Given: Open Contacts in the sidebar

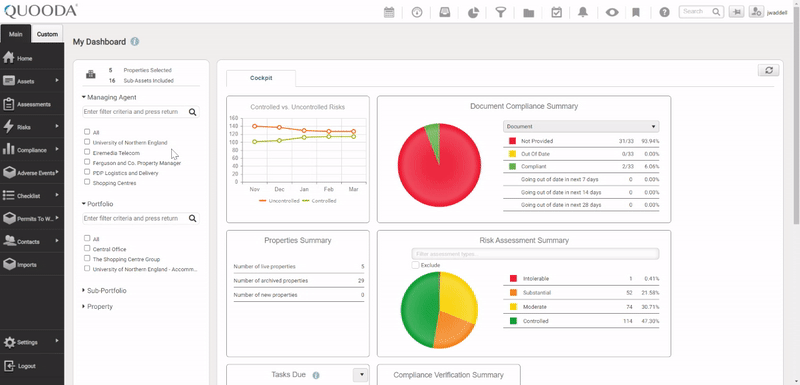Looking at the screenshot, I should coord(32,242).
